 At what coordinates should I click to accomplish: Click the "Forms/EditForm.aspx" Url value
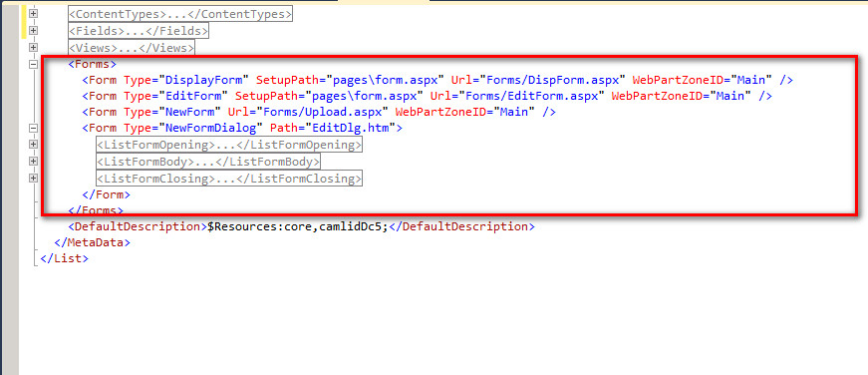tap(531, 96)
